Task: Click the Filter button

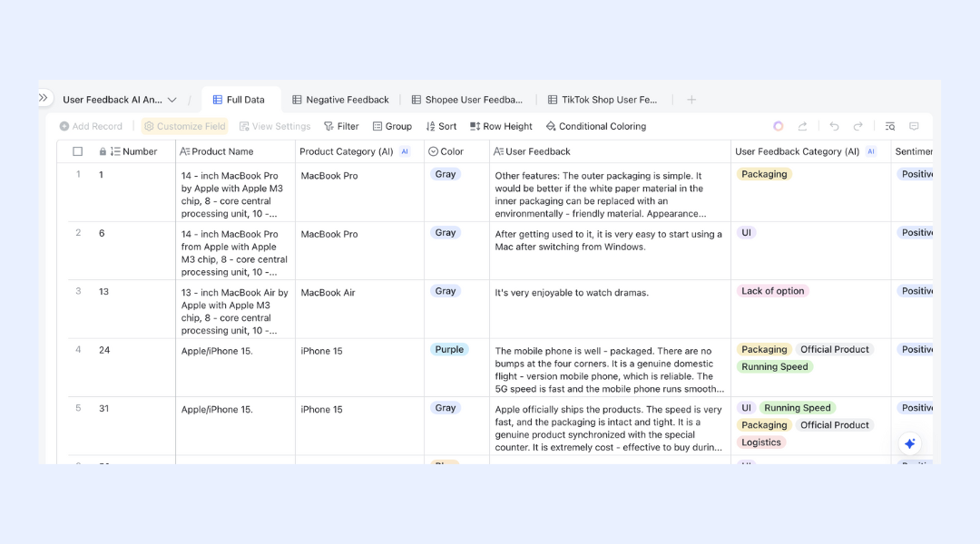Action: (341, 126)
